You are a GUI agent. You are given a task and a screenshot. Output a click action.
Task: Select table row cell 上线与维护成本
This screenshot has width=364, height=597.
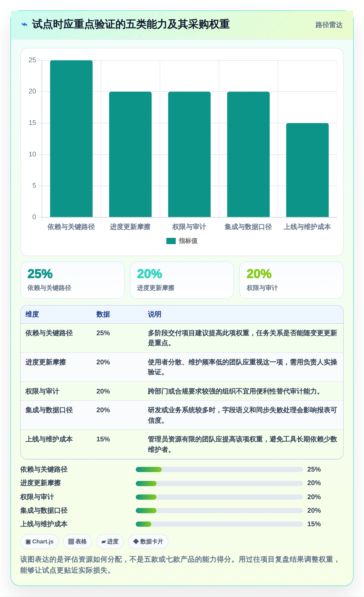49,439
